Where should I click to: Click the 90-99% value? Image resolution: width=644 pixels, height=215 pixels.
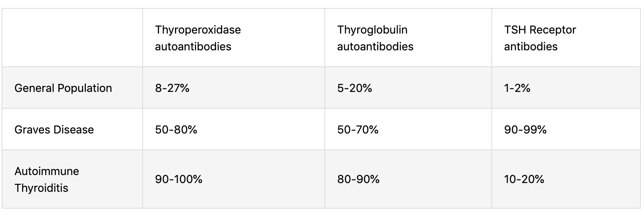[x=525, y=130]
